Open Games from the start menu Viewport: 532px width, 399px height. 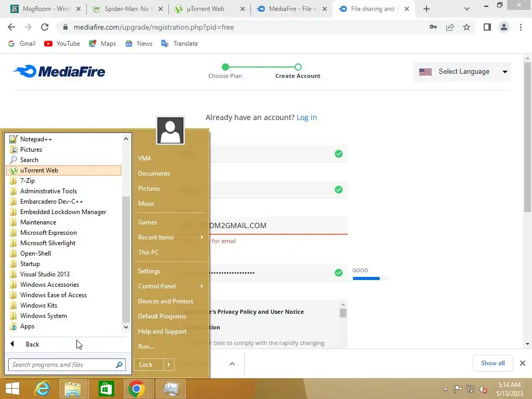point(170,222)
